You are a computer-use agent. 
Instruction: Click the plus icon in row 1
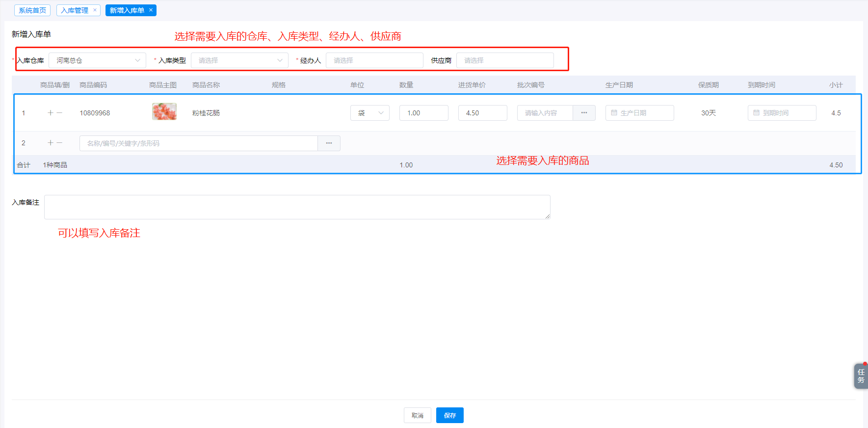click(50, 113)
